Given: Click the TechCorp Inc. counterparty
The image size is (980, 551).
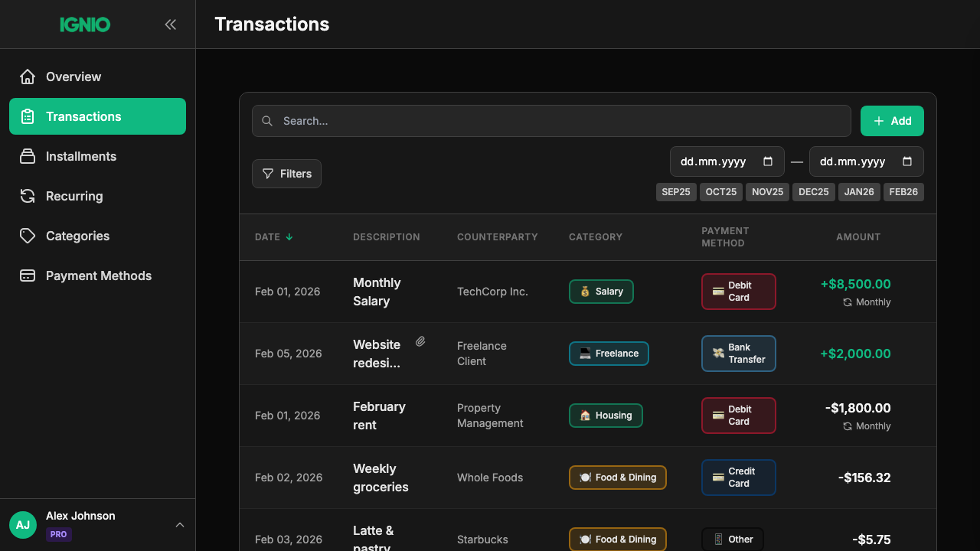Looking at the screenshot, I should point(492,292).
